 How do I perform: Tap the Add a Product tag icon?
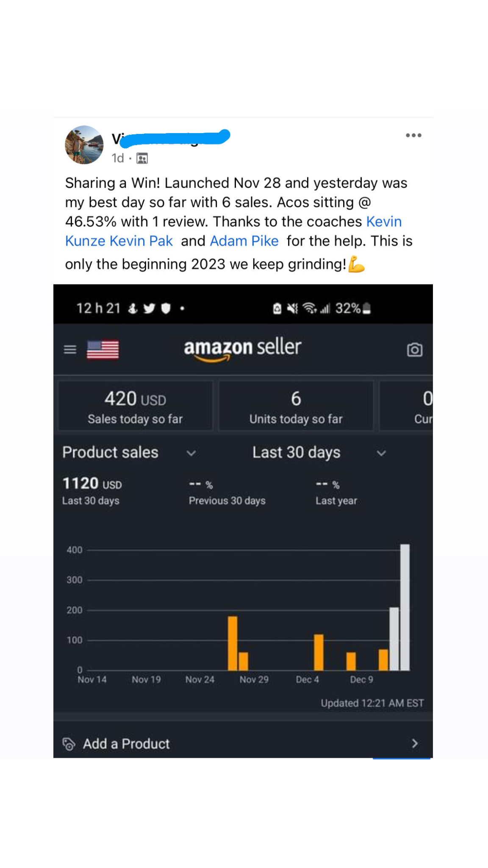click(x=69, y=744)
